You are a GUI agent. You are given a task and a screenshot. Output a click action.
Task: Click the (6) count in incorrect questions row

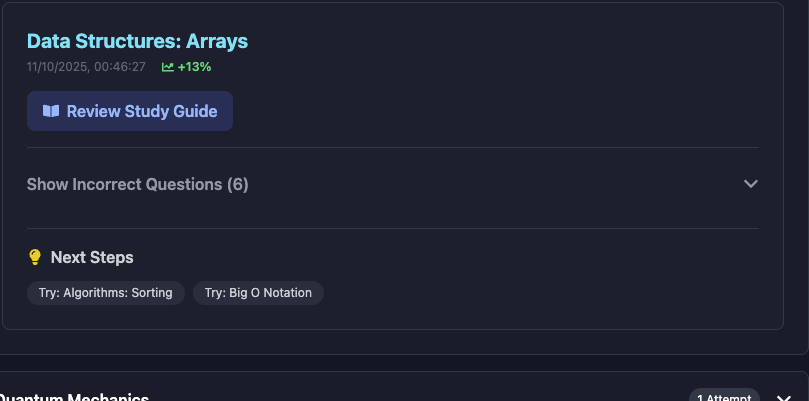pyautogui.click(x=237, y=184)
